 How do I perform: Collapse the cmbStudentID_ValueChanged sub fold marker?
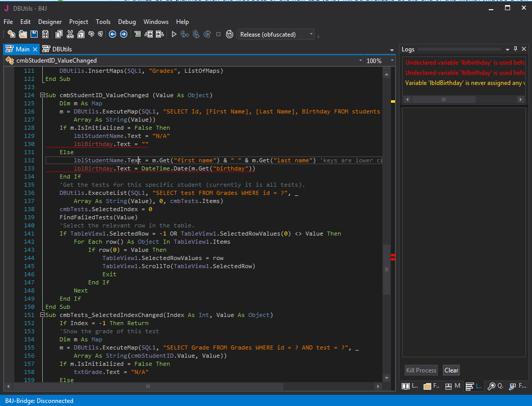coord(42,95)
